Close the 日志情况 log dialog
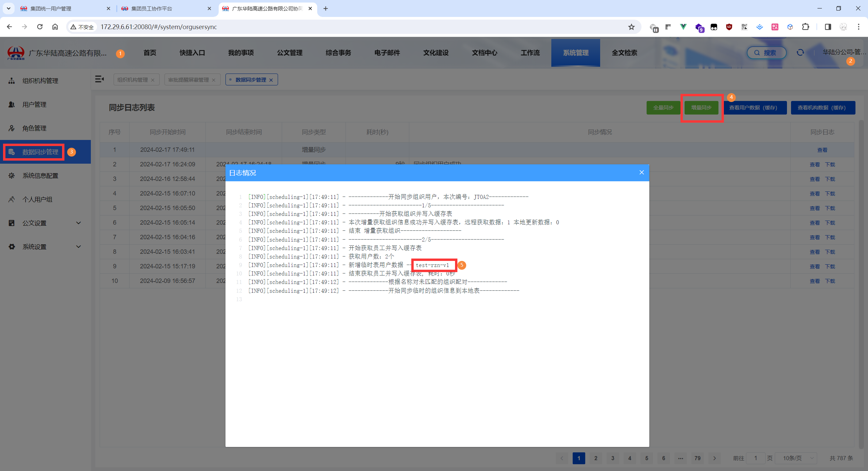This screenshot has width=868, height=471. [642, 172]
